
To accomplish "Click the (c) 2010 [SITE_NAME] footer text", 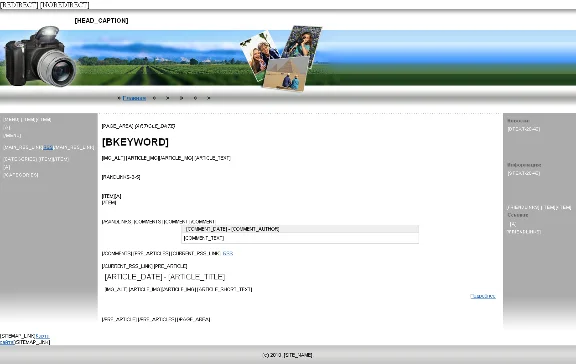I will pyautogui.click(x=287, y=355).
